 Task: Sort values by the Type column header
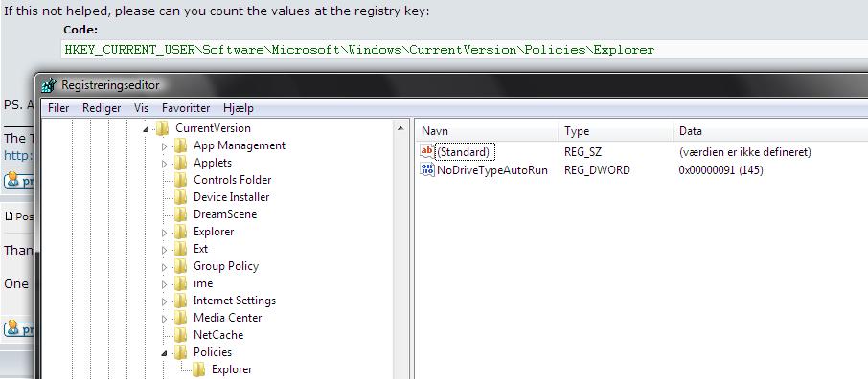click(616, 131)
